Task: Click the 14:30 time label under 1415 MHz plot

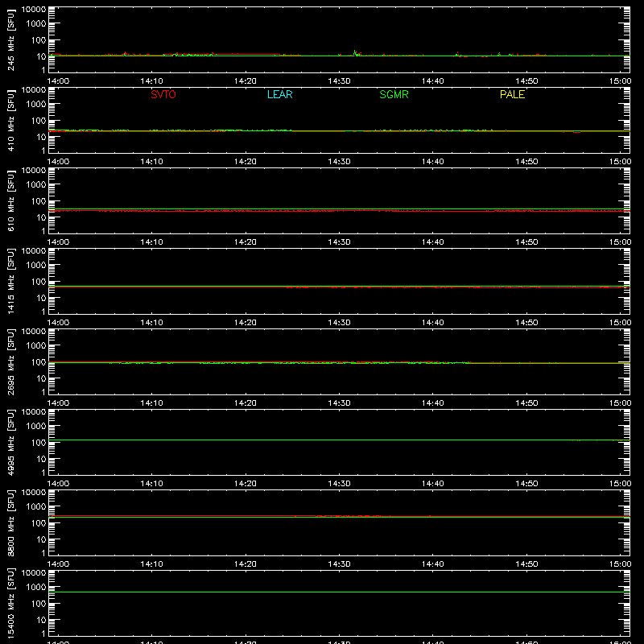Action: coord(339,323)
